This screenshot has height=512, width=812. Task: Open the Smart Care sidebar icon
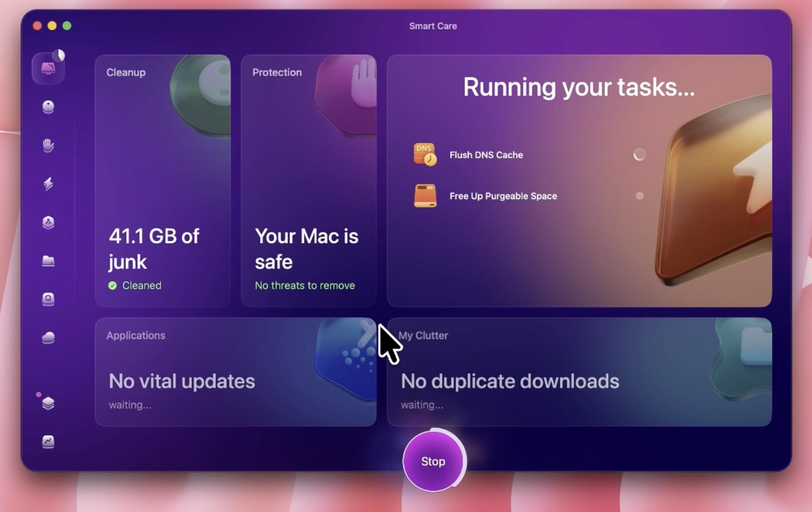48,68
